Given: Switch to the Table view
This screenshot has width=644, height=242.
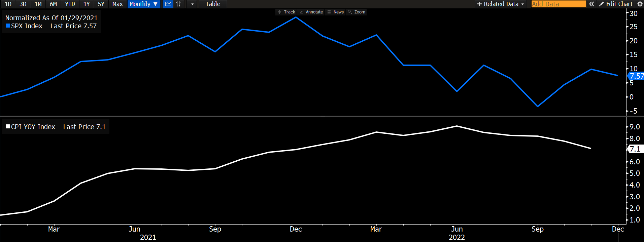Looking at the screenshot, I should tap(213, 4).
